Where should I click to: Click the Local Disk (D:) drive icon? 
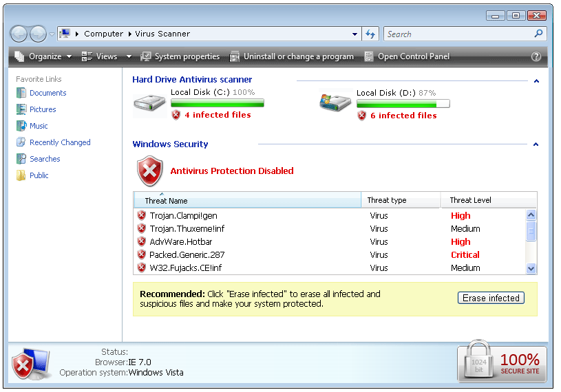tap(335, 102)
